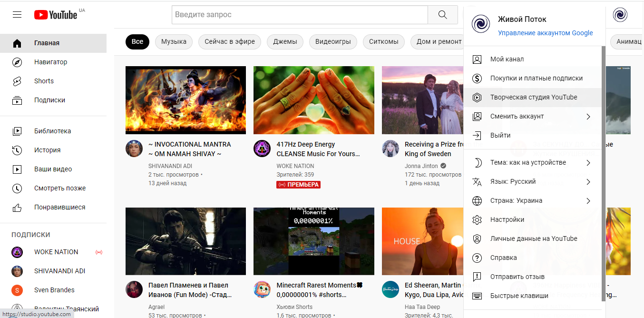This screenshot has height=318, width=644.
Task: Open Shorts from the sidebar
Action: pyautogui.click(x=44, y=81)
